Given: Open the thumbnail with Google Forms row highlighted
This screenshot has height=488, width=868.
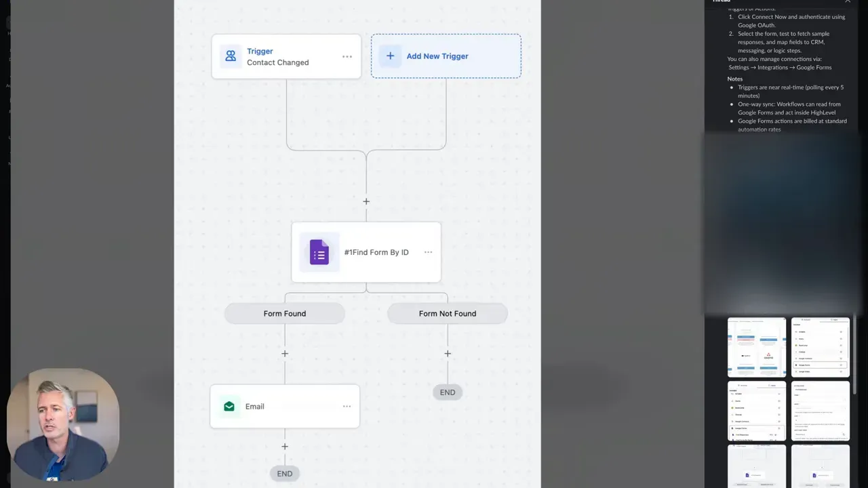Looking at the screenshot, I should pos(821,347).
